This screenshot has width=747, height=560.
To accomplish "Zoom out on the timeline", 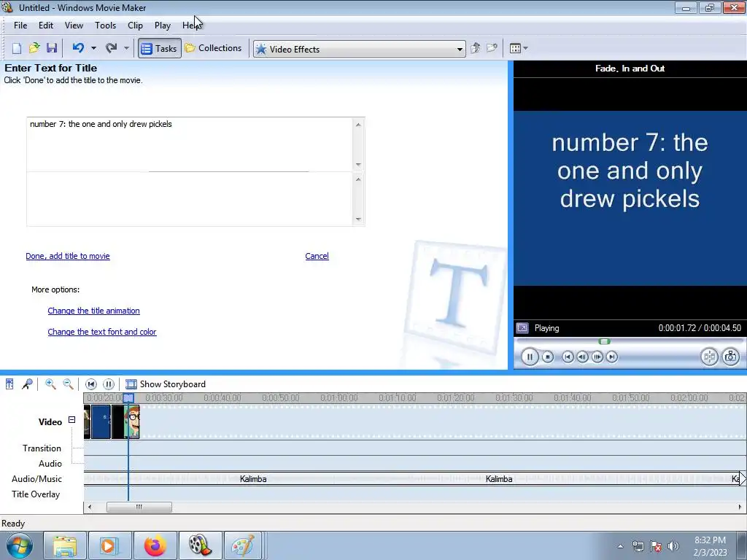I will click(68, 384).
